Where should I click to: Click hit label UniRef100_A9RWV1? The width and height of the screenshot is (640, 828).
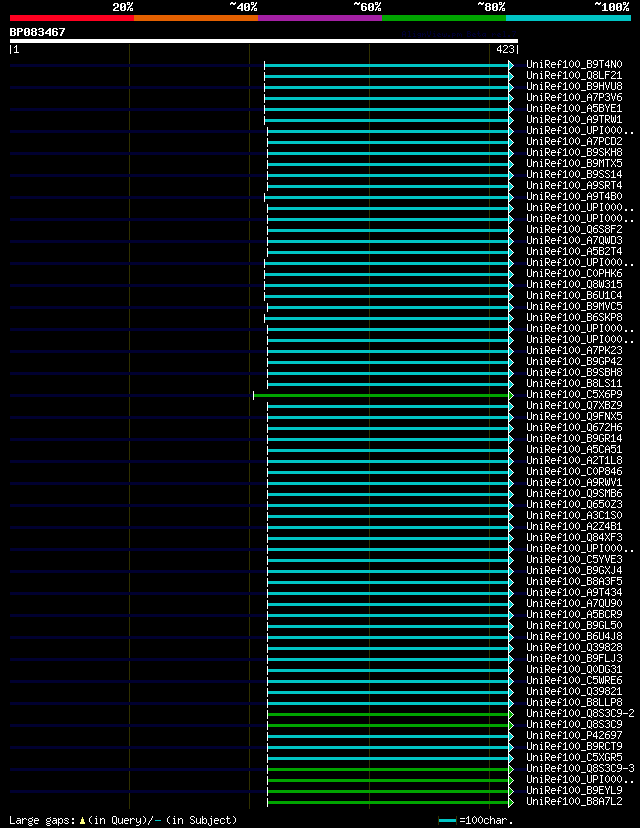574,483
